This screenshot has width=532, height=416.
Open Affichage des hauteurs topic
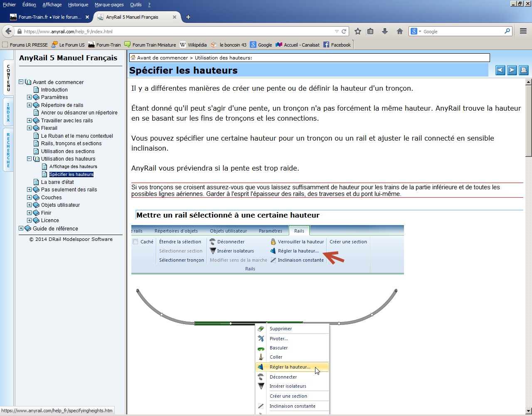point(73,166)
